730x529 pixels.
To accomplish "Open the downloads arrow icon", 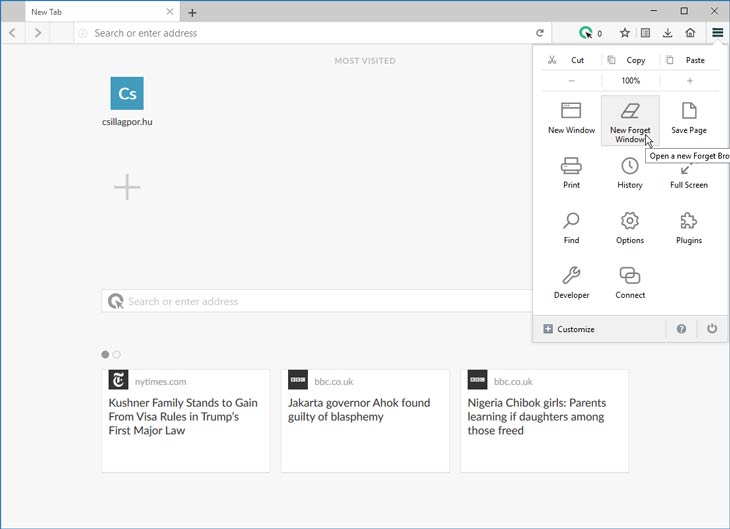I will 668,33.
